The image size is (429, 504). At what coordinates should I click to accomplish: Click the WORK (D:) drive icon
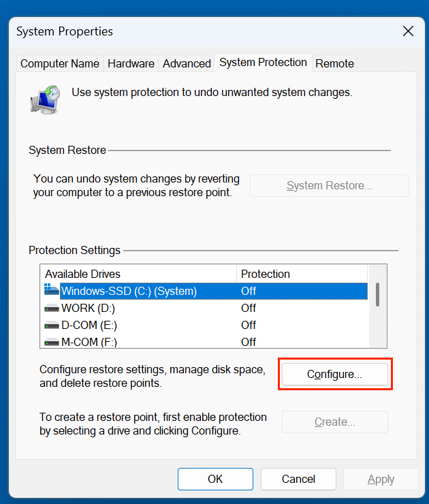pyautogui.click(x=52, y=309)
